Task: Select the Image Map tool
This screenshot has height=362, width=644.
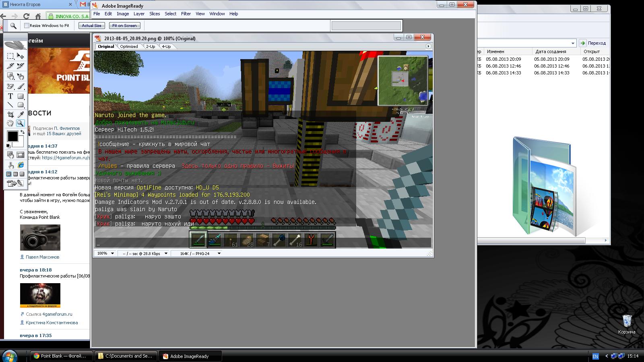Action: coord(10,76)
